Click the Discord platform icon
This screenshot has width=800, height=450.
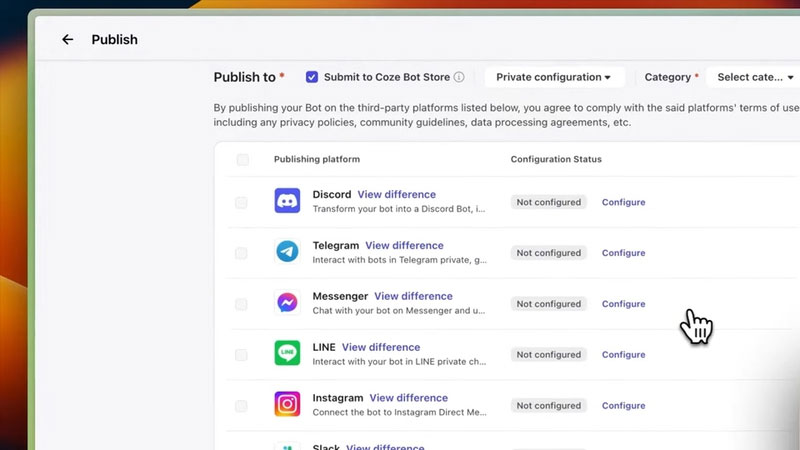click(x=287, y=201)
